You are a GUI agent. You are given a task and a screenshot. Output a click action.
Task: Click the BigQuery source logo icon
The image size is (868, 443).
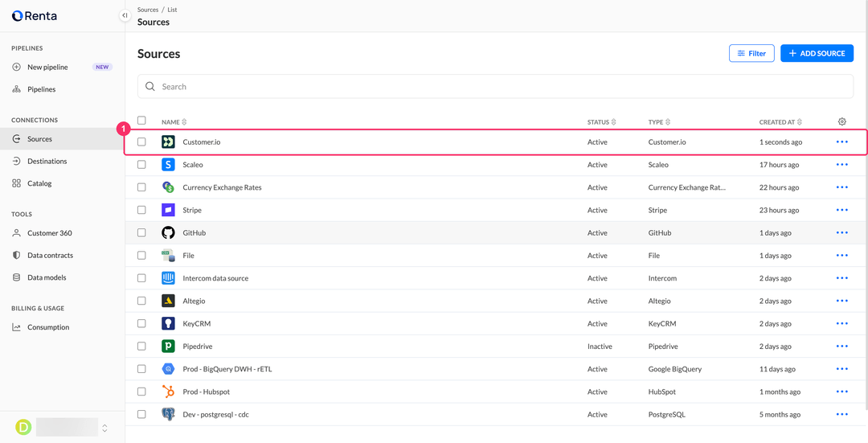[168, 369]
